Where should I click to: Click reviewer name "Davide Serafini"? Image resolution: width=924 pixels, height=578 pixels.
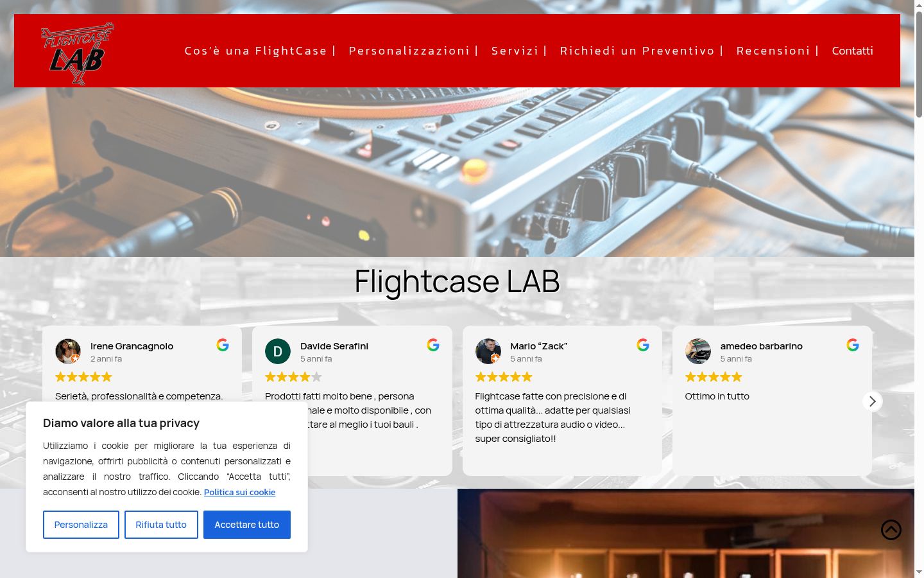point(334,346)
